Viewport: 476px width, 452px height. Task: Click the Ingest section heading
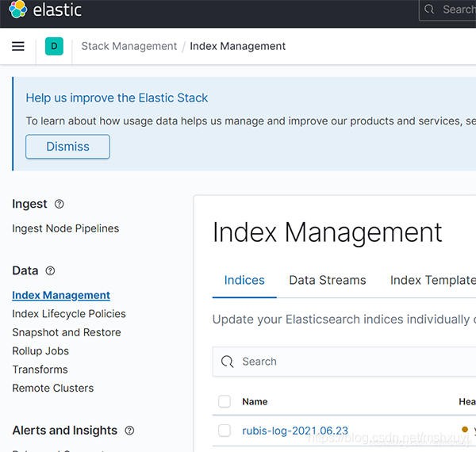pyautogui.click(x=29, y=204)
